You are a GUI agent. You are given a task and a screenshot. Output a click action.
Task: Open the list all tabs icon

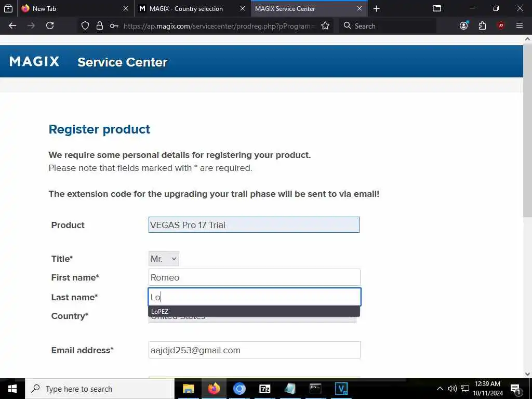(x=437, y=8)
